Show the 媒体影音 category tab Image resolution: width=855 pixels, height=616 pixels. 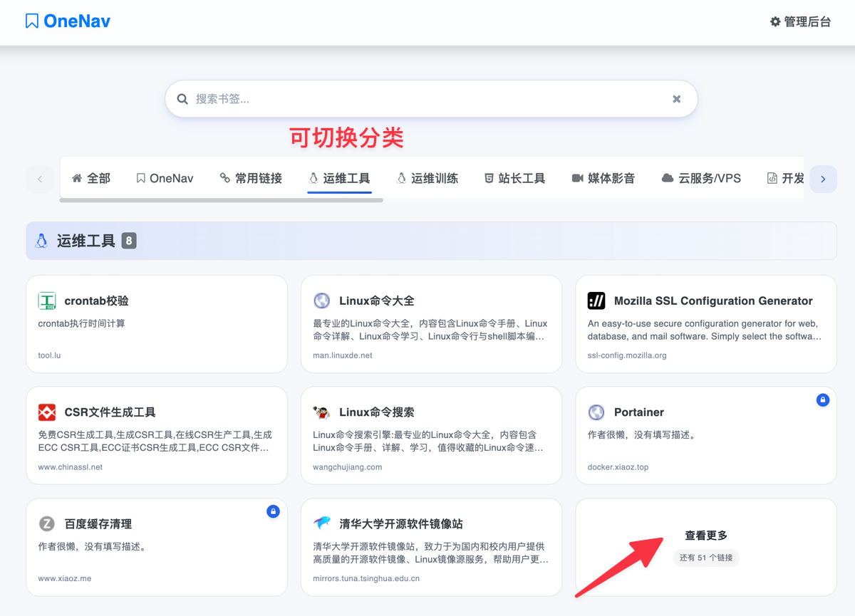603,178
